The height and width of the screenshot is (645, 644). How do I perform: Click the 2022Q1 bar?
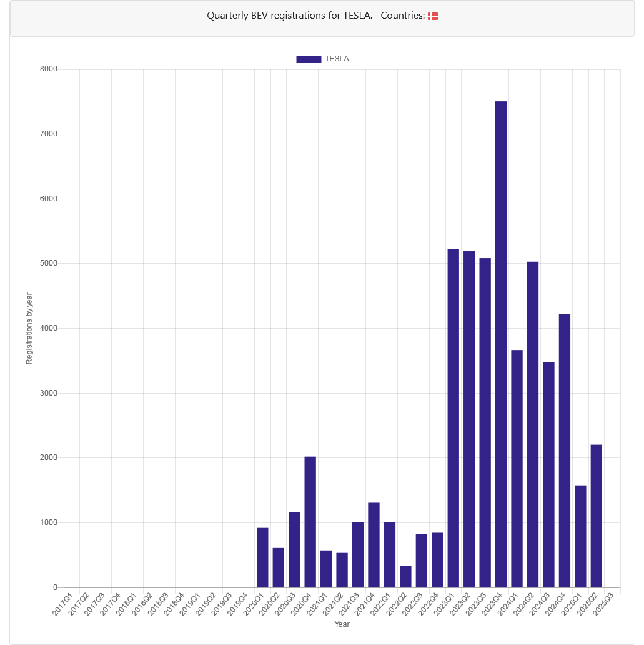pyautogui.click(x=389, y=555)
